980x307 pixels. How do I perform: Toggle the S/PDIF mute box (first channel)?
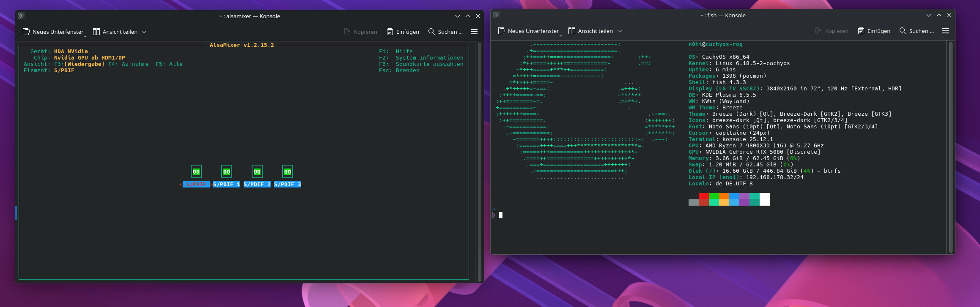point(196,171)
